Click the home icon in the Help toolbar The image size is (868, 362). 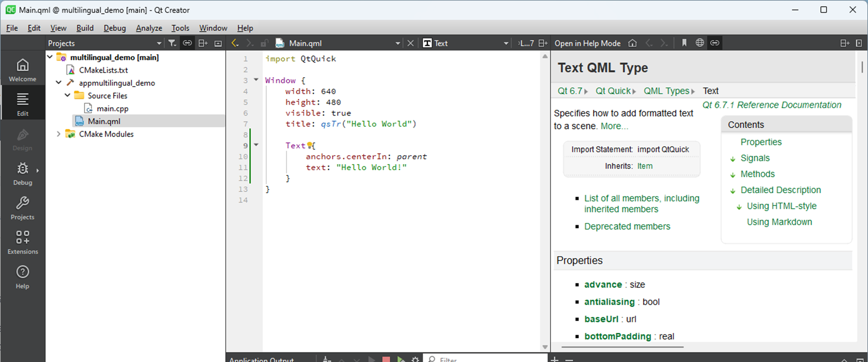click(632, 43)
